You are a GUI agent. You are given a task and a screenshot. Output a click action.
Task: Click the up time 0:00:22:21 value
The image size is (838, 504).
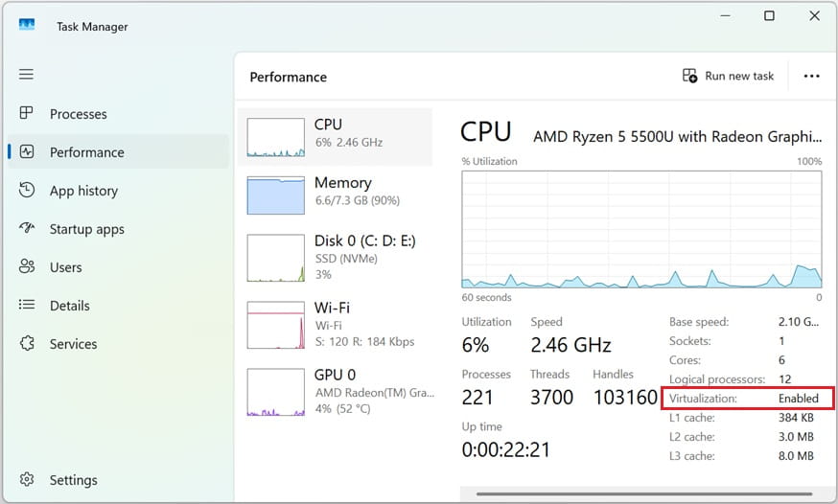pyautogui.click(x=505, y=449)
